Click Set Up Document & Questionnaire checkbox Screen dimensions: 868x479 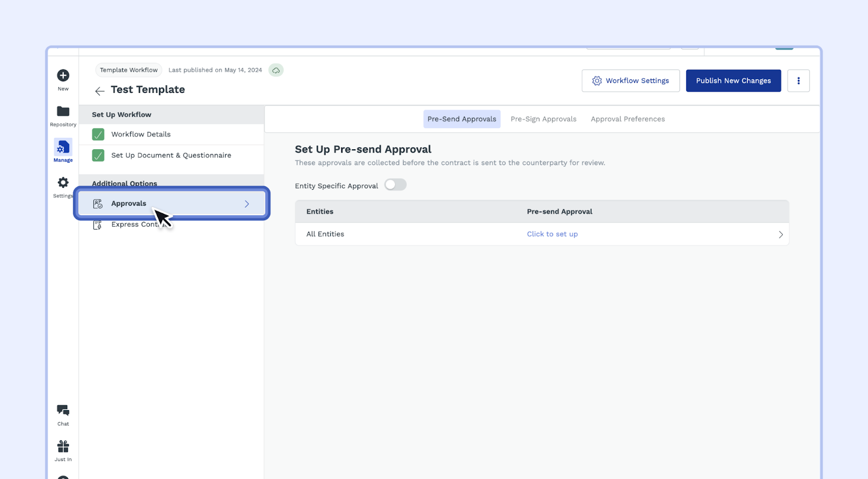pyautogui.click(x=98, y=156)
